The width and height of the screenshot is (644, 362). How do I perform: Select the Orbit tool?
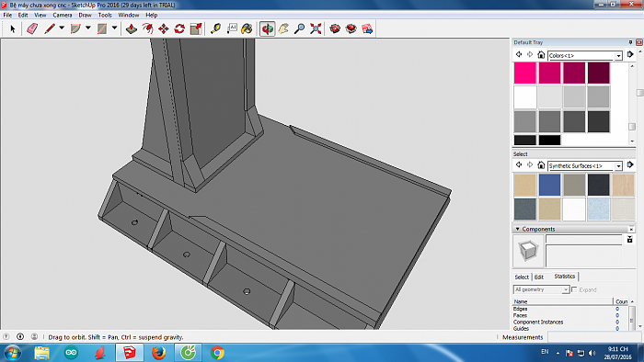click(x=268, y=28)
